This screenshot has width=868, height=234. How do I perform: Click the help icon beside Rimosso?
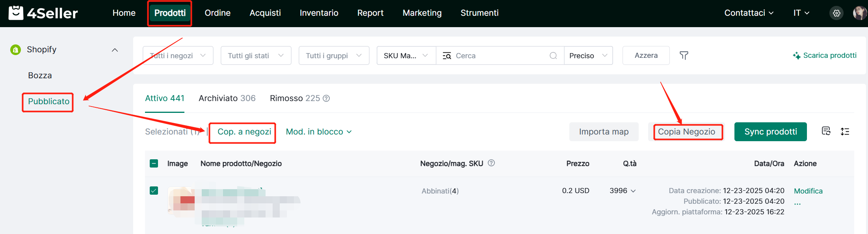point(326,98)
